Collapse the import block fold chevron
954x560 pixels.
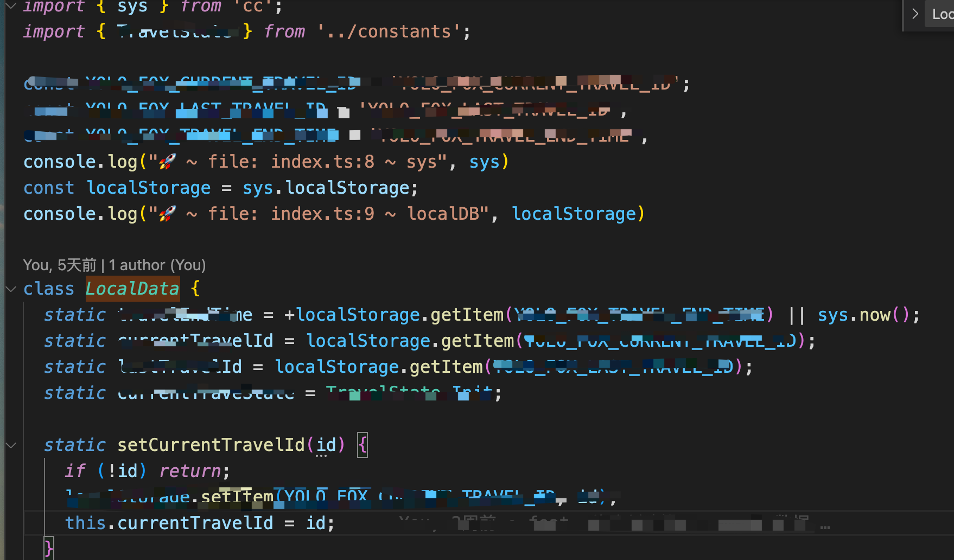click(11, 5)
